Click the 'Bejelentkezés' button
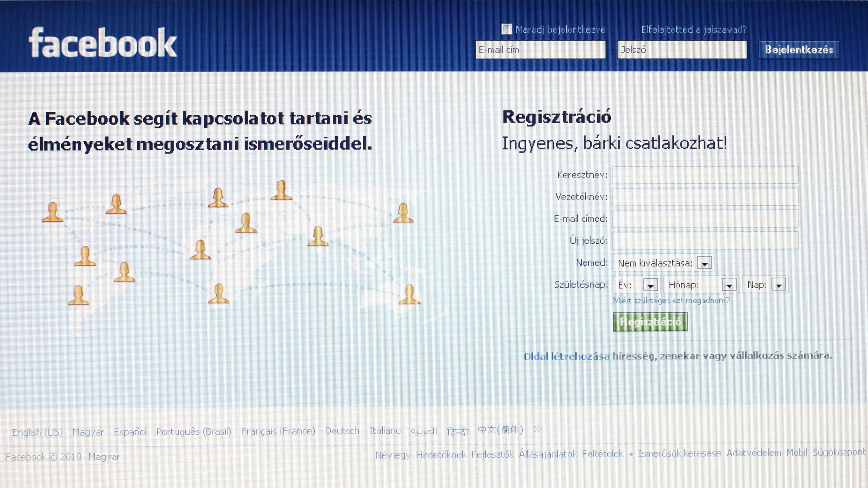Viewport: 868px width, 488px height. pyautogui.click(x=799, y=50)
